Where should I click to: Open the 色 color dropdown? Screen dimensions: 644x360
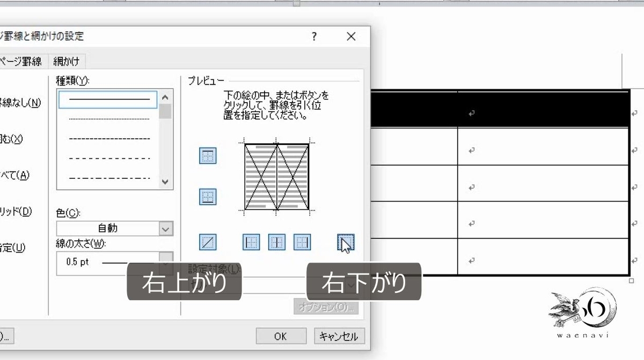166,228
